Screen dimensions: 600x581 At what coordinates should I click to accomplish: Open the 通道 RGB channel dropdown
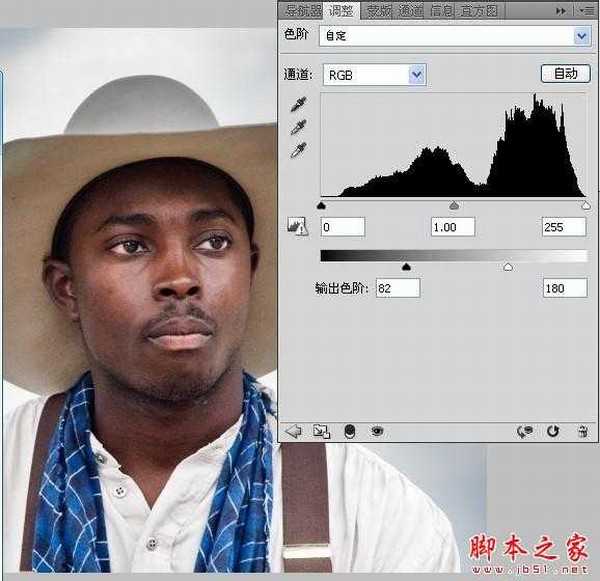coord(417,75)
